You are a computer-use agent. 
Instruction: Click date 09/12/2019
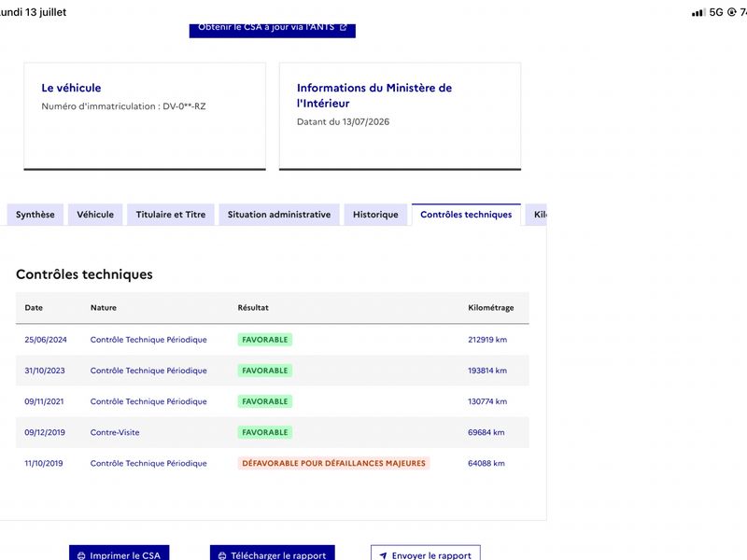(45, 432)
